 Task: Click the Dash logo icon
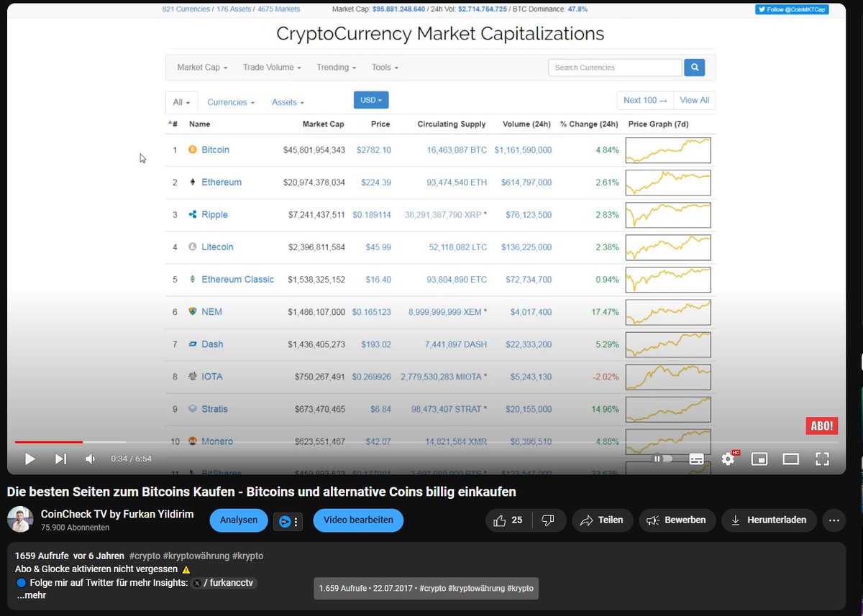point(192,344)
